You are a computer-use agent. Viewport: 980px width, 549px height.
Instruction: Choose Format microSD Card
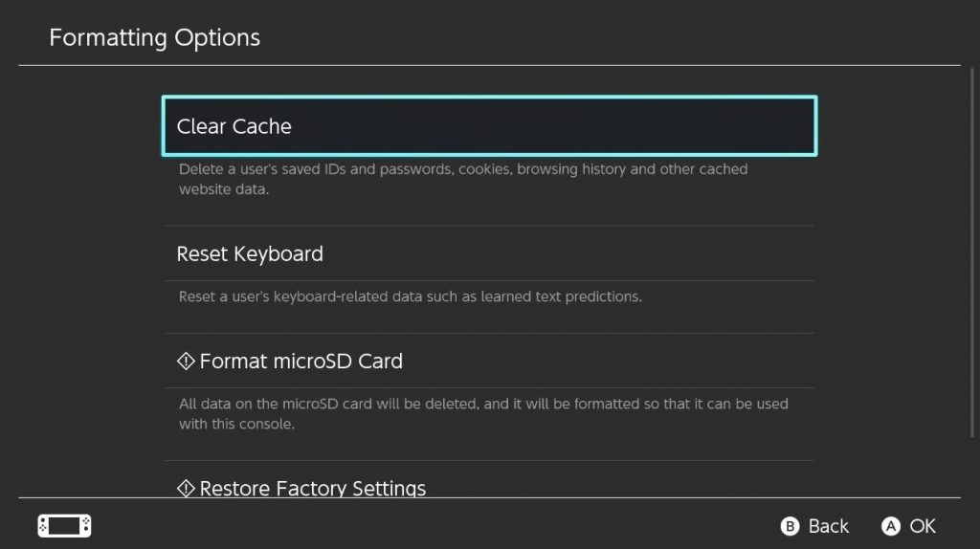pyautogui.click(x=489, y=361)
